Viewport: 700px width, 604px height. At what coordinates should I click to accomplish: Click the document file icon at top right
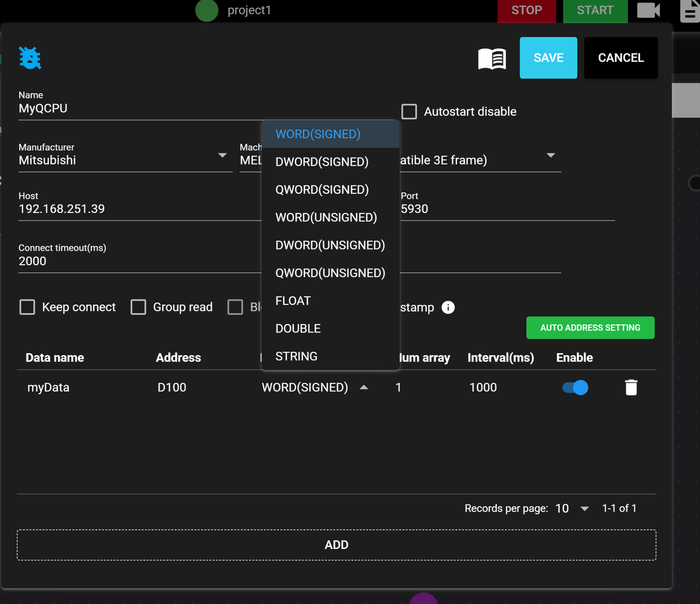[690, 12]
